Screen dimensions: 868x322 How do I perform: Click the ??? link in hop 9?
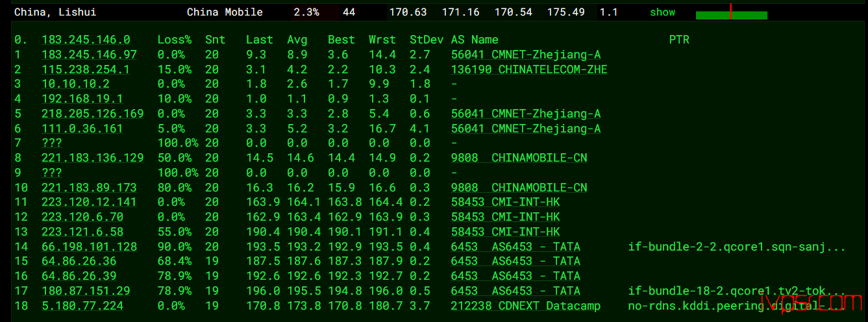point(52,173)
